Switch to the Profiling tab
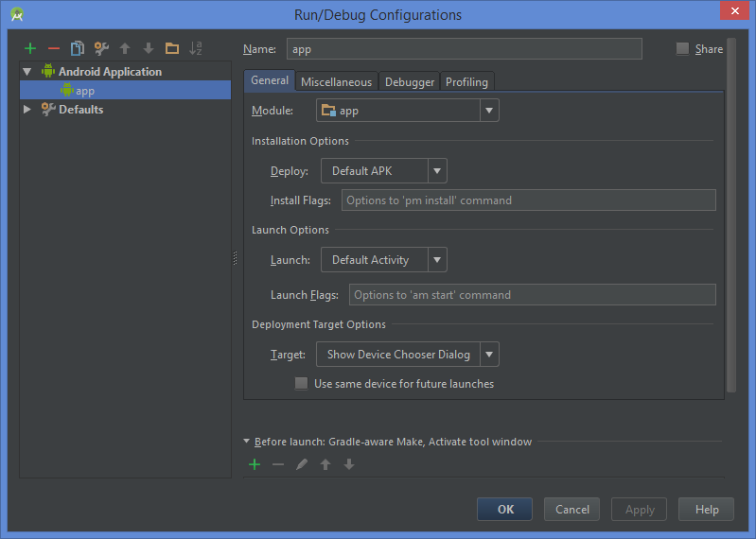756x539 pixels. tap(466, 82)
